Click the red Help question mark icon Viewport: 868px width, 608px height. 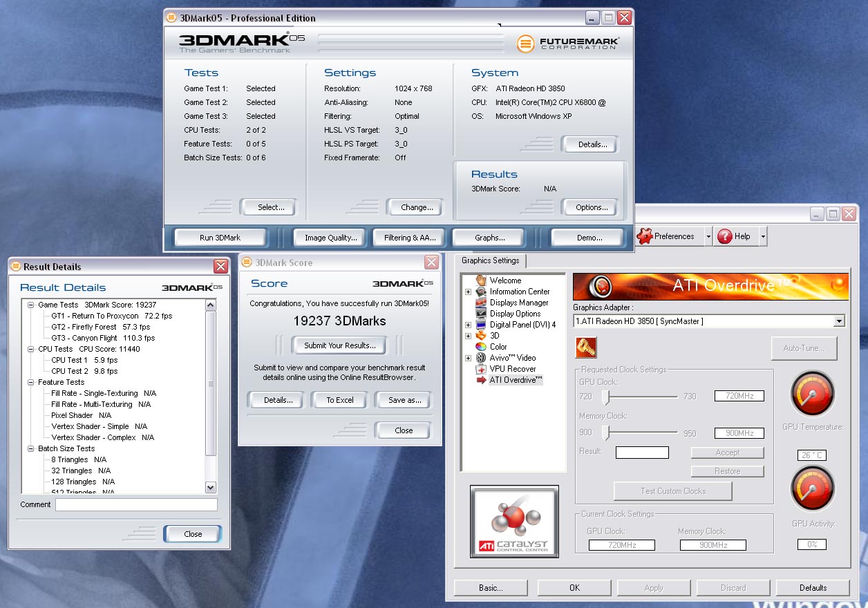point(724,236)
